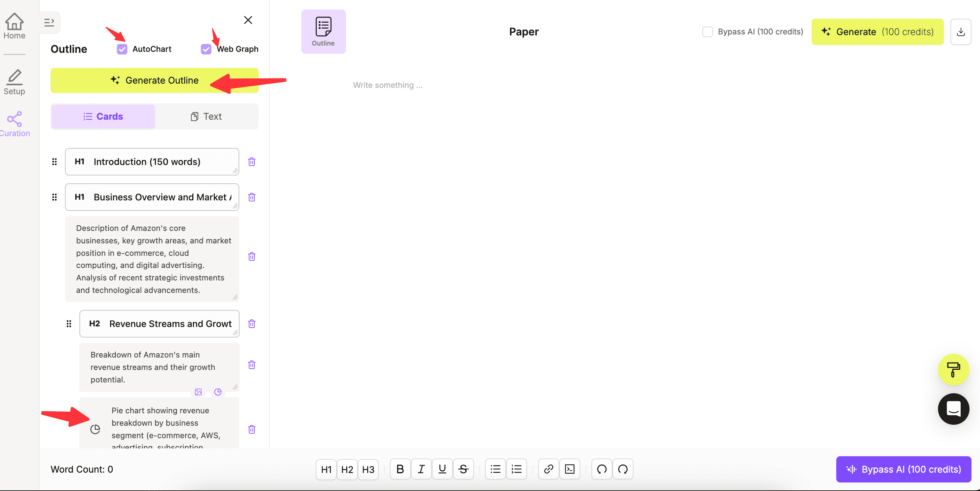Switch to the Text tab
Screen dimensions: 980x491
[206, 116]
